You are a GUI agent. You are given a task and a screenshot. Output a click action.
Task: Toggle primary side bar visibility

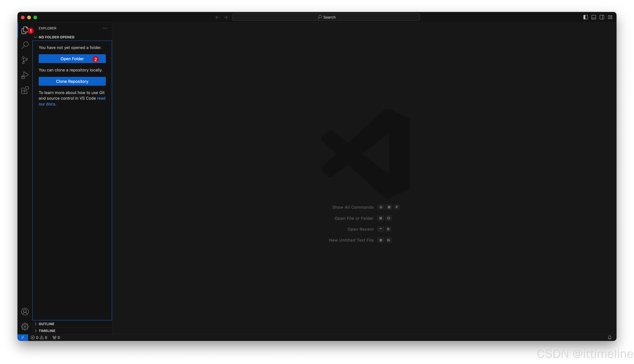coord(585,17)
